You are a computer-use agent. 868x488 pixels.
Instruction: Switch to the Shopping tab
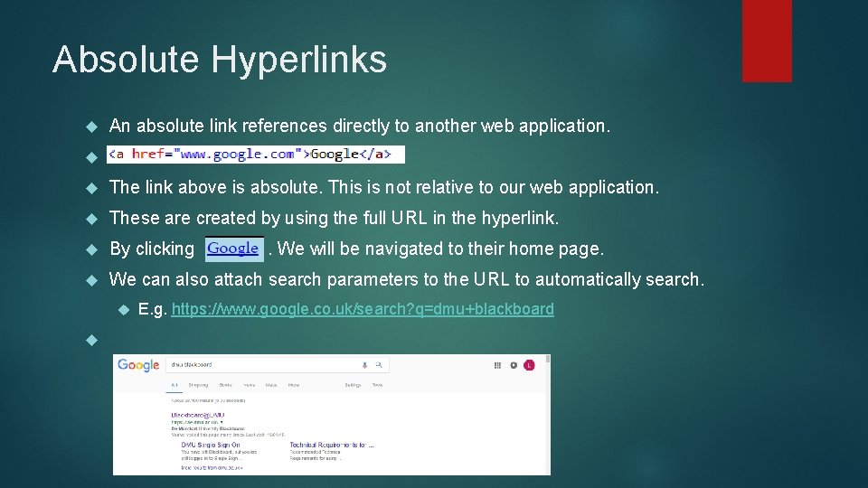point(198,385)
